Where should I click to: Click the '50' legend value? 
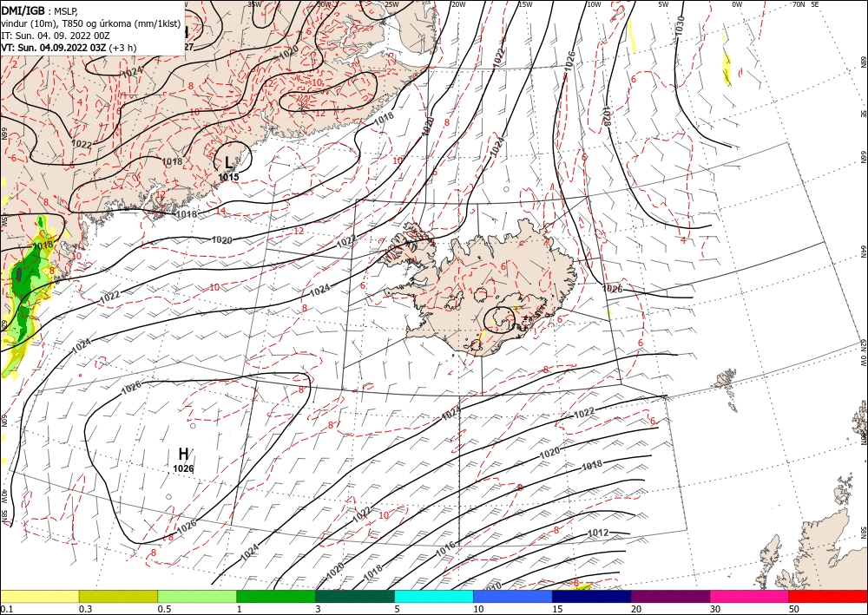point(794,609)
